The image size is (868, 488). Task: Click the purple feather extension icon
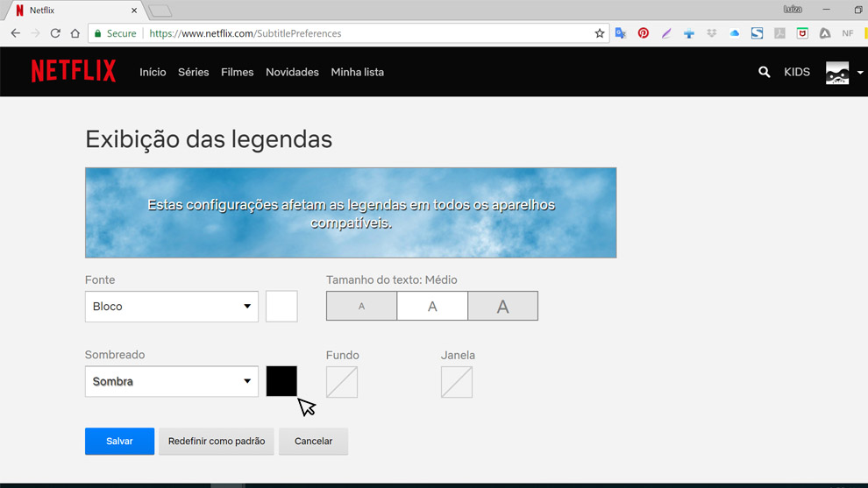click(666, 33)
